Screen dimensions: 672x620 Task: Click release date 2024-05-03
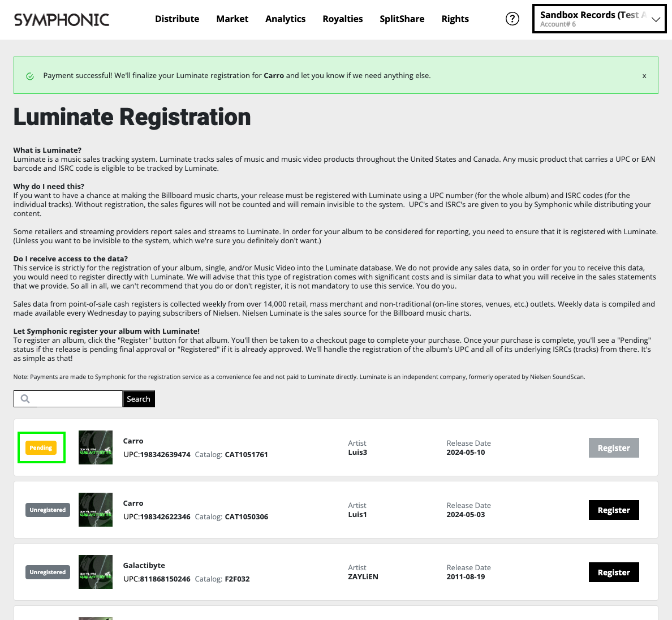466,515
